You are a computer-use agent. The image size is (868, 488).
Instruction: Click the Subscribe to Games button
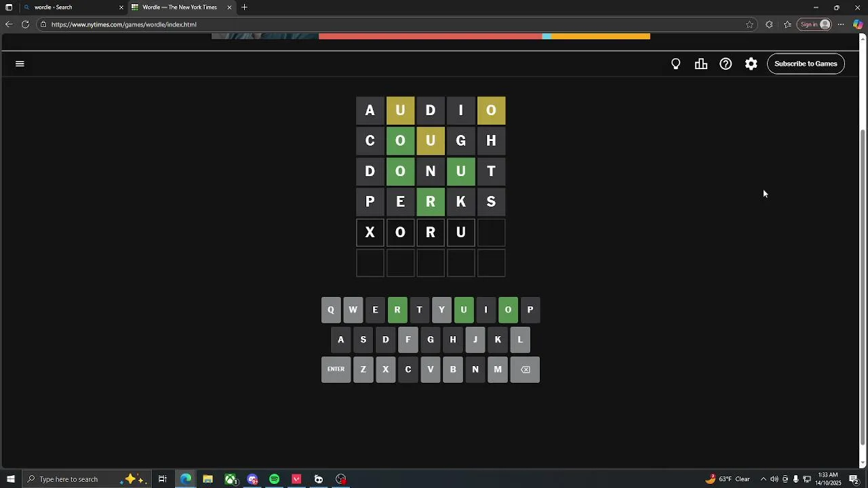806,64
